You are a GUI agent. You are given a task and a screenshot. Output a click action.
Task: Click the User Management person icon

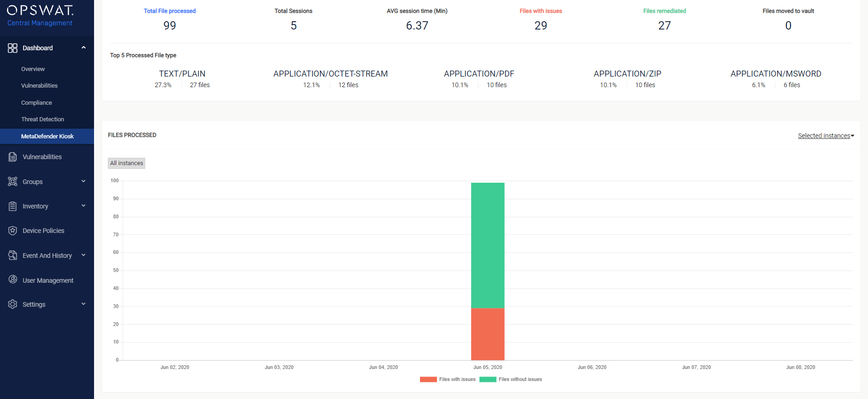(13, 280)
